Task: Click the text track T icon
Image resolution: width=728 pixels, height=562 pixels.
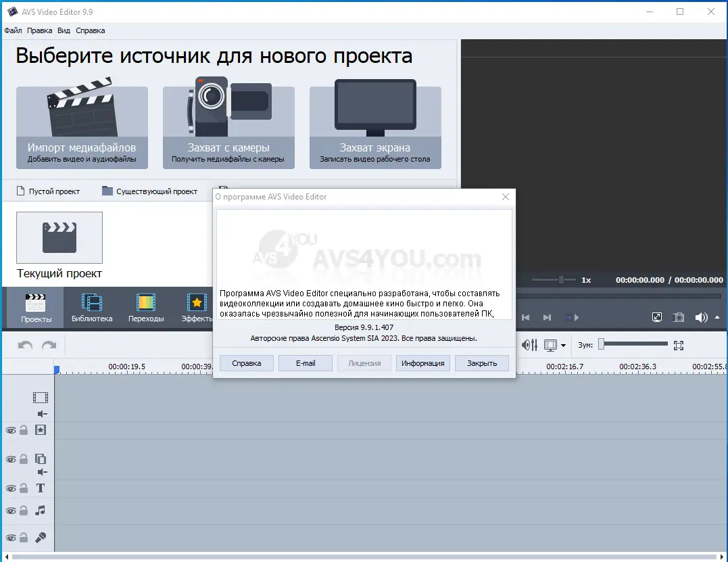Action: point(41,487)
